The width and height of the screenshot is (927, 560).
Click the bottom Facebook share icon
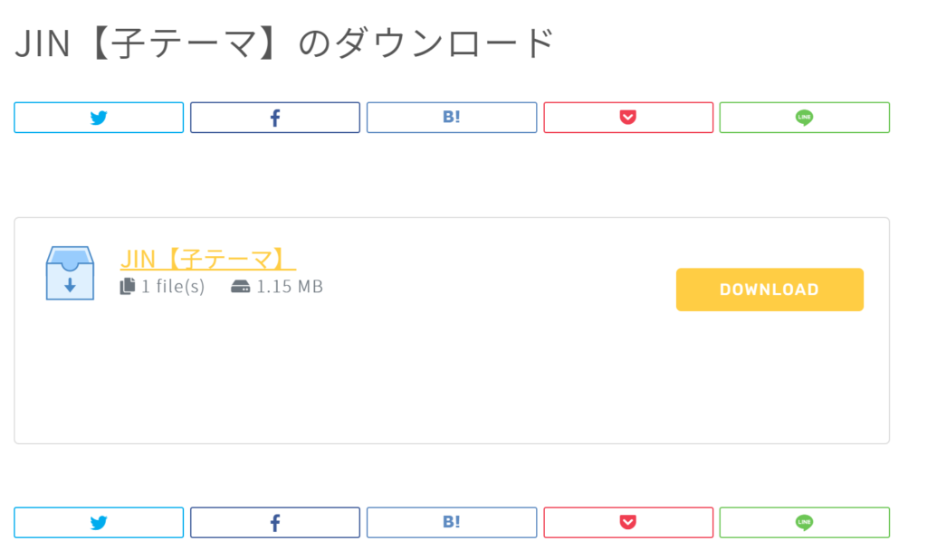[275, 522]
